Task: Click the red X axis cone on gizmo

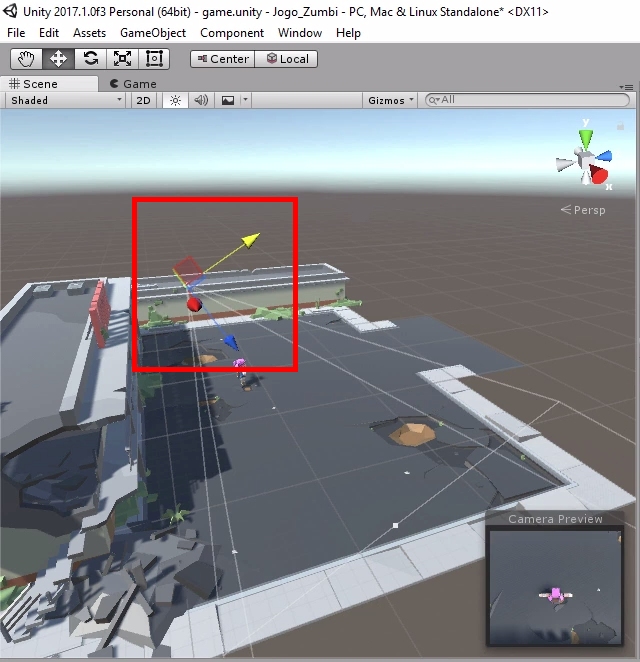Action: [x=600, y=177]
